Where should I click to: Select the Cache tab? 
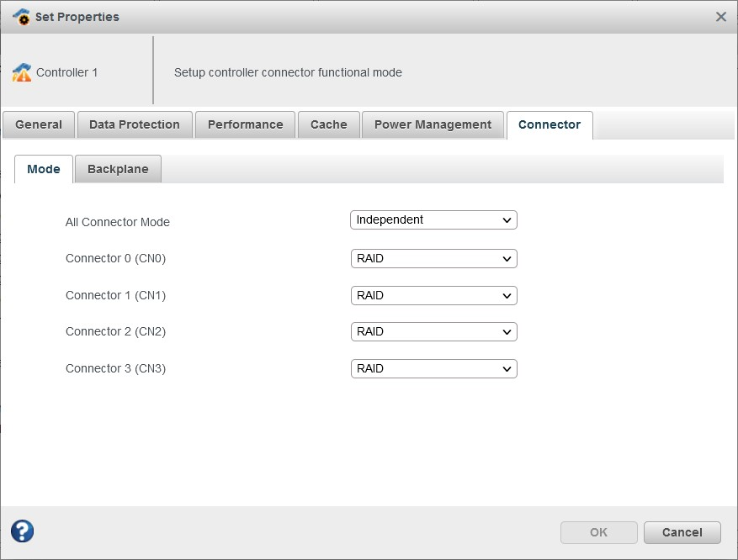pyautogui.click(x=328, y=124)
